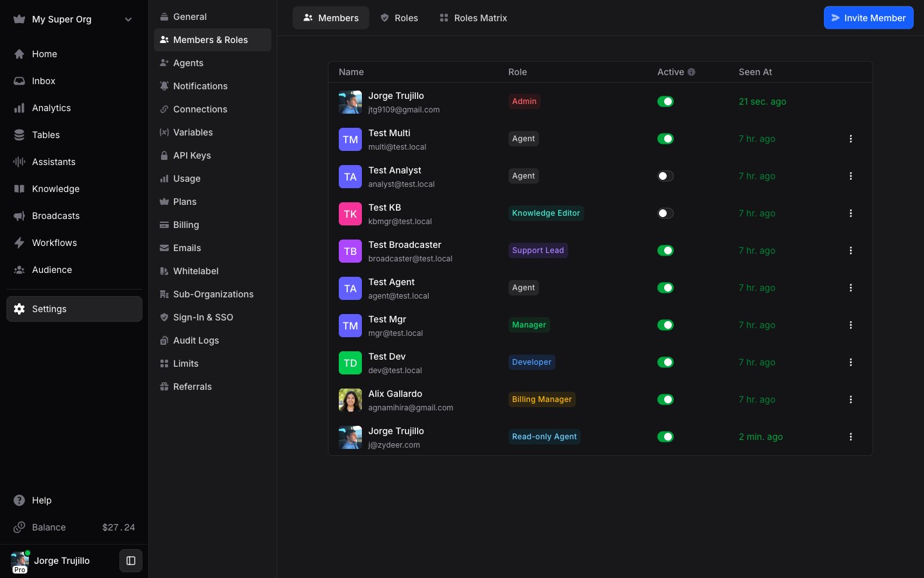Viewport: 924px width, 578px height.
Task: Open the three-dot menu for Test Analyst
Action: click(851, 176)
